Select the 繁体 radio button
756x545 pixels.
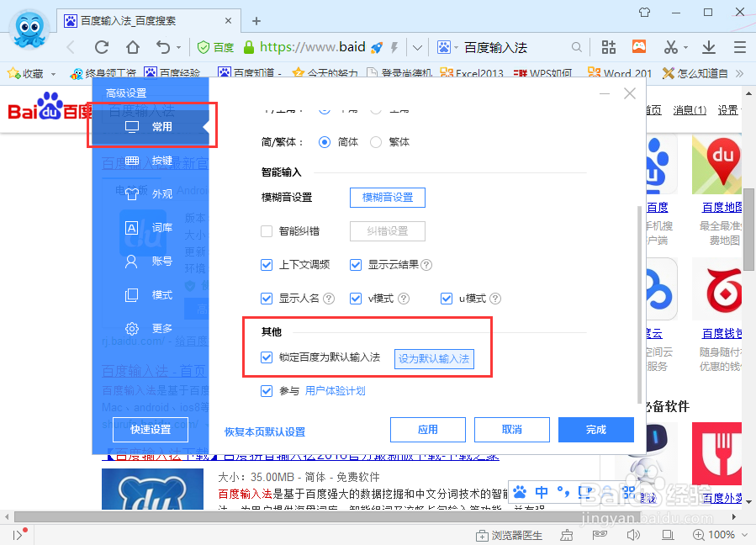376,142
